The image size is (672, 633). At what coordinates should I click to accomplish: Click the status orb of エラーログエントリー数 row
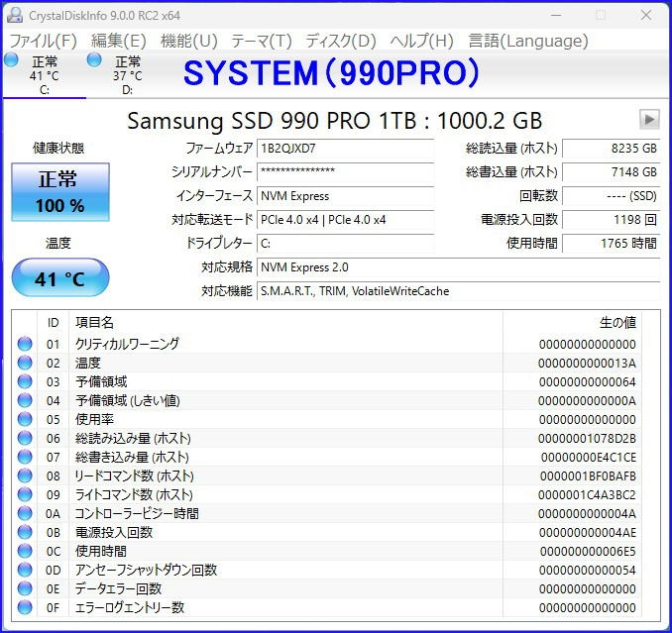pos(25,607)
